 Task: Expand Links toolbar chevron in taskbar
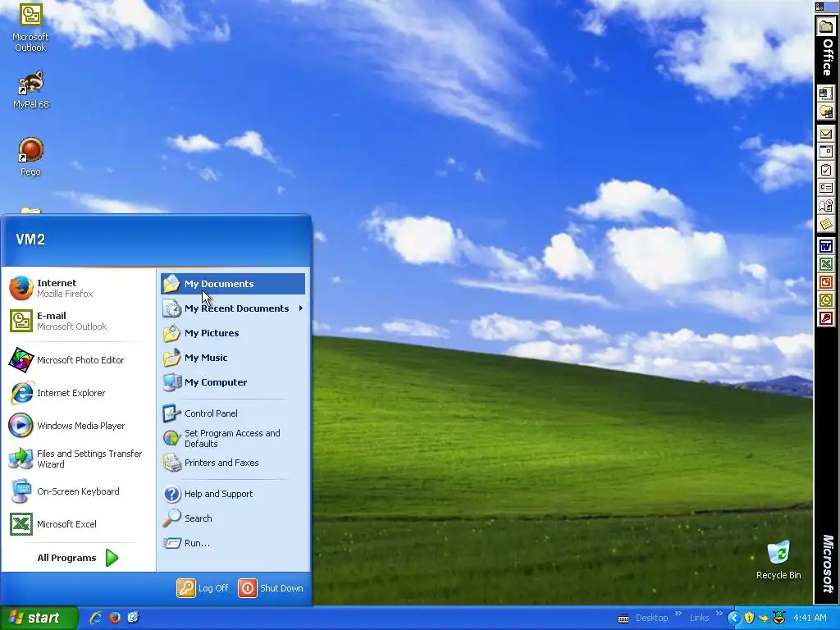(719, 614)
